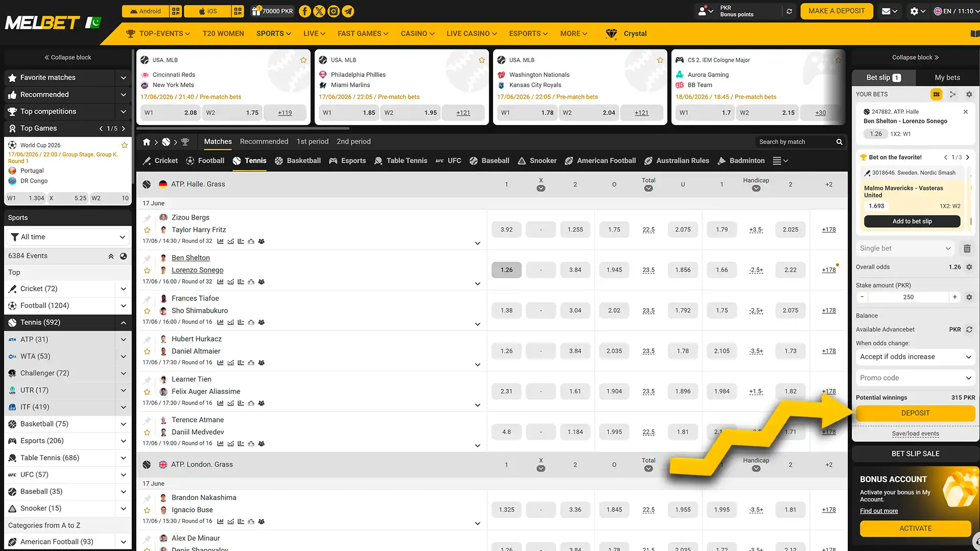Viewport: 980px width, 551px height.
Task: Expand the Top competitions section
Action: 123,111
